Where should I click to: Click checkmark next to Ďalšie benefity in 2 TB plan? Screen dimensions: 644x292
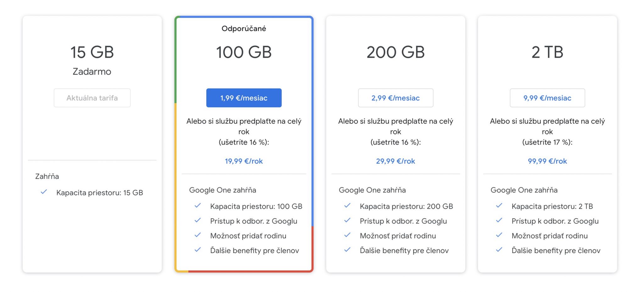(x=499, y=250)
